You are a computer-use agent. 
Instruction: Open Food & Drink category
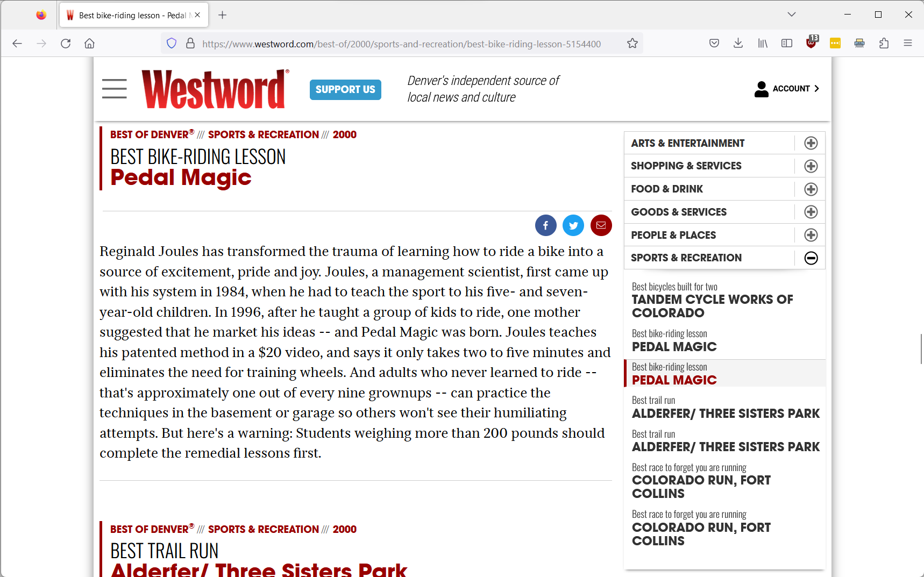[x=667, y=189]
